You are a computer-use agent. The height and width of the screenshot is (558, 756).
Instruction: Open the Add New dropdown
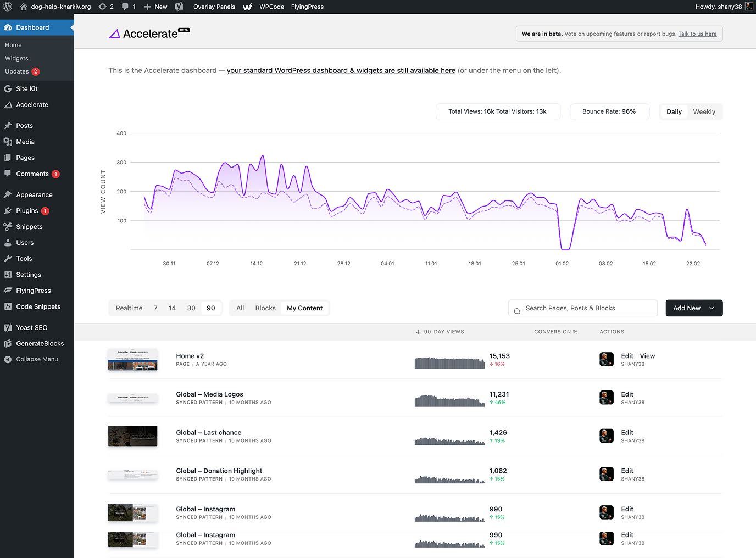(694, 308)
